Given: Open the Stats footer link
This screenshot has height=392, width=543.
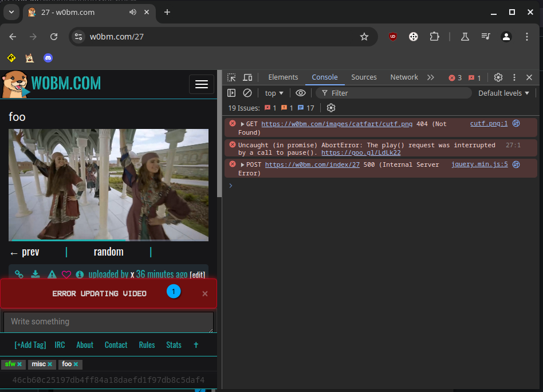Looking at the screenshot, I should point(174,345).
